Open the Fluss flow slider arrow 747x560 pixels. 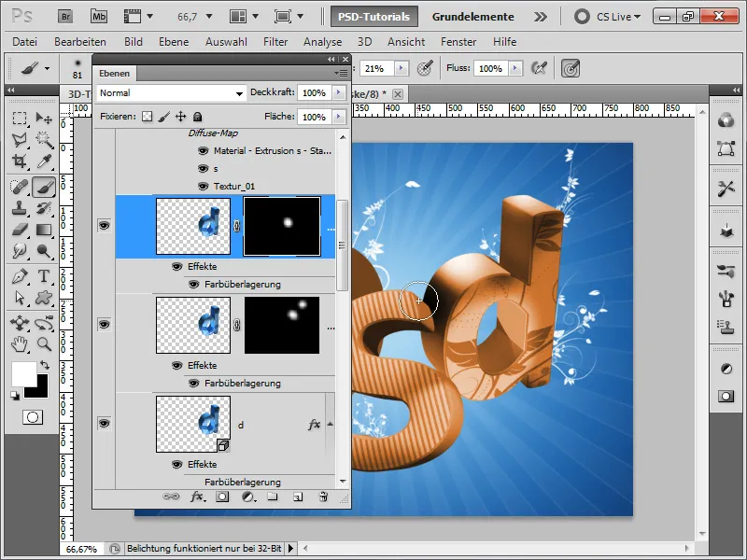tap(514, 68)
